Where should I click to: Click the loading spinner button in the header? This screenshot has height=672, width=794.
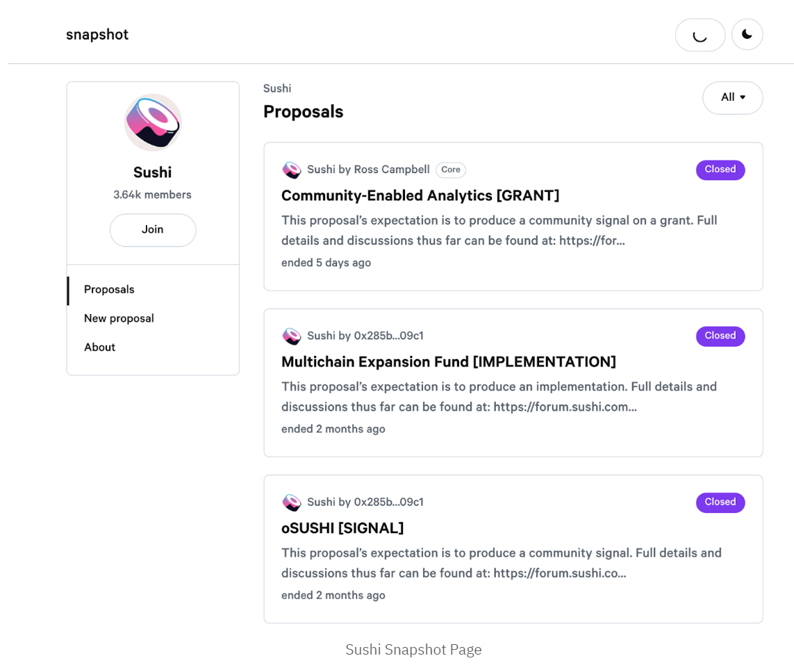(x=700, y=35)
